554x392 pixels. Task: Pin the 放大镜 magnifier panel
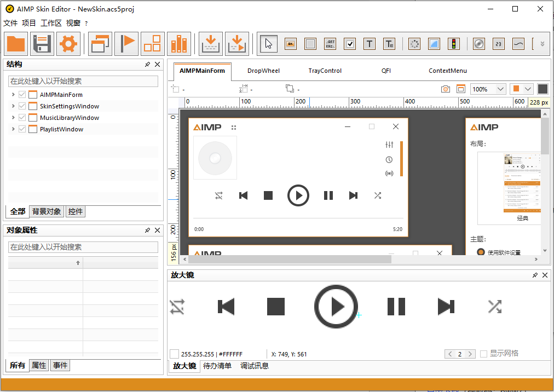pyautogui.click(x=535, y=275)
